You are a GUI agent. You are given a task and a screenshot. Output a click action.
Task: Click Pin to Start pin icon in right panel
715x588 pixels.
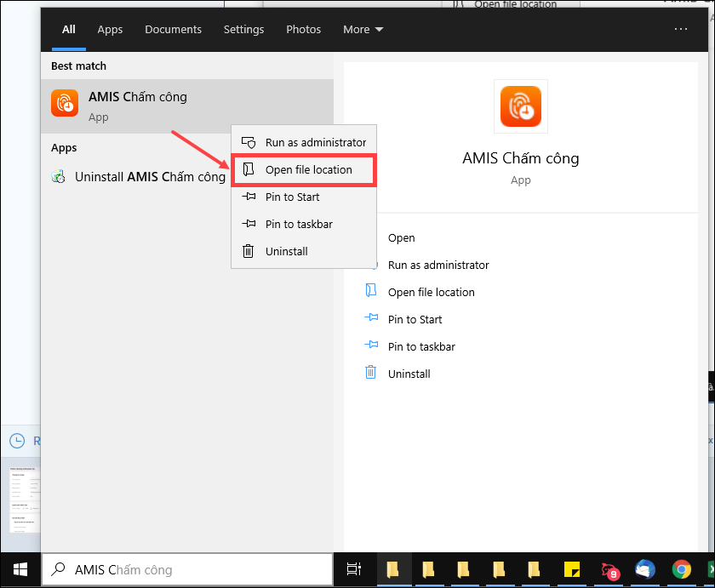pyautogui.click(x=370, y=319)
